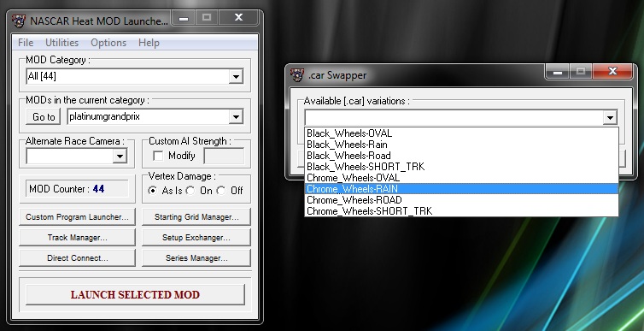Click the MOD Counter value 44
The image size is (644, 331).
click(x=98, y=189)
